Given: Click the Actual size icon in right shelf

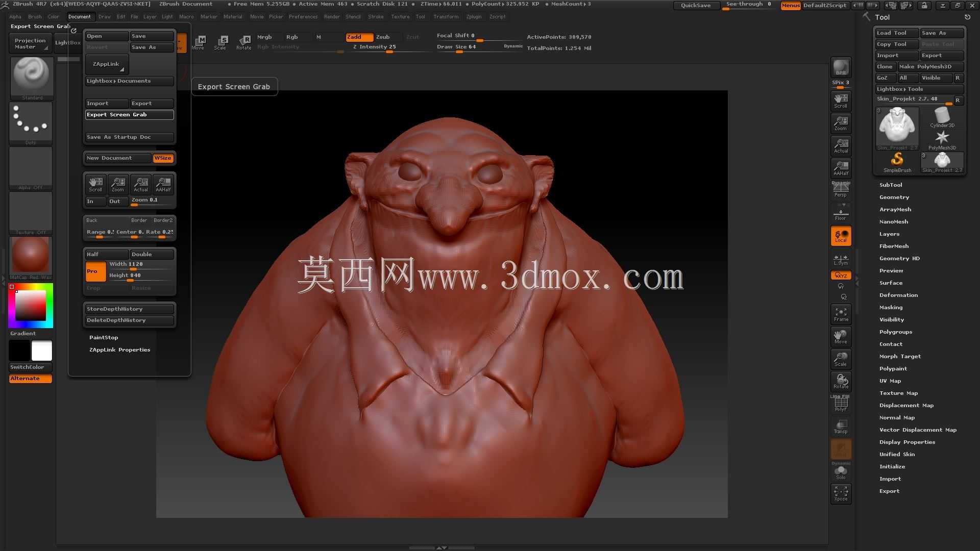Looking at the screenshot, I should [841, 145].
